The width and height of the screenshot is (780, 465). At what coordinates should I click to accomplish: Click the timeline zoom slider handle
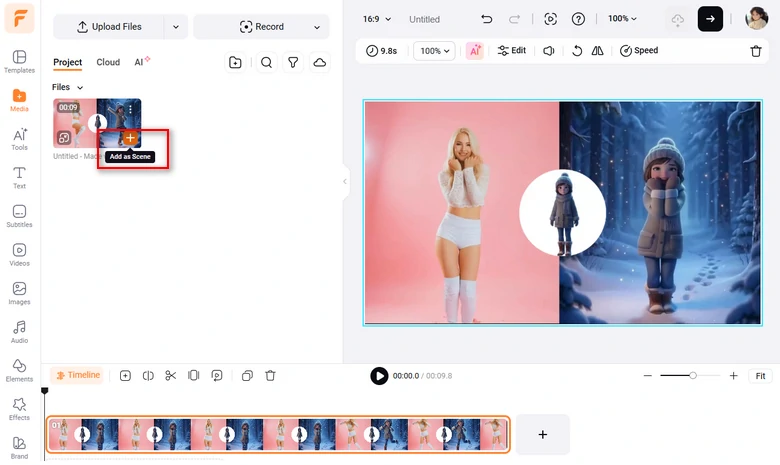point(692,375)
